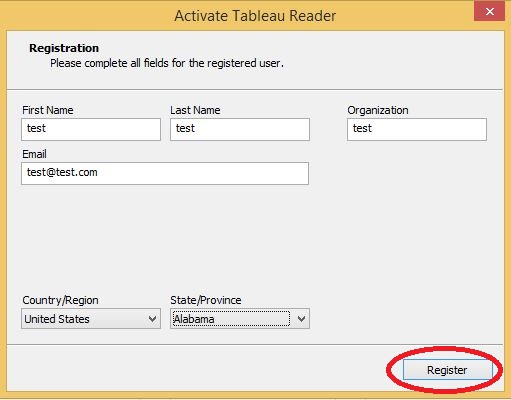Click the separator line above the Register button
Screen dimensions: 511x400
coord(255,345)
